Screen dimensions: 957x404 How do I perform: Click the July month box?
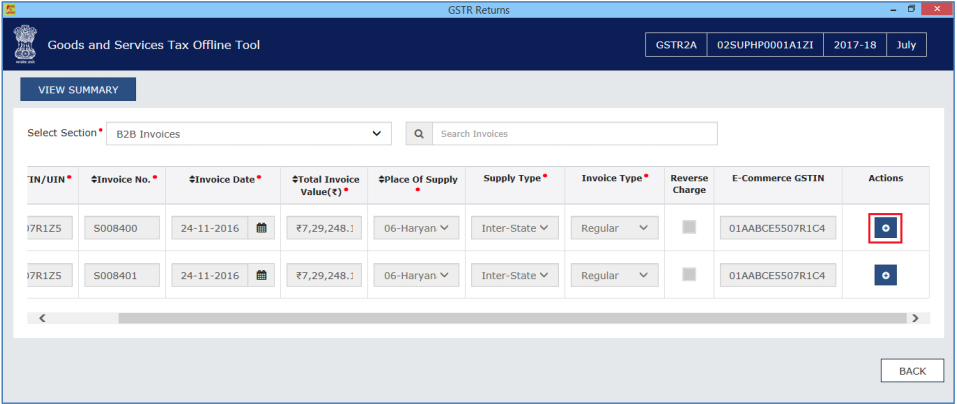906,45
